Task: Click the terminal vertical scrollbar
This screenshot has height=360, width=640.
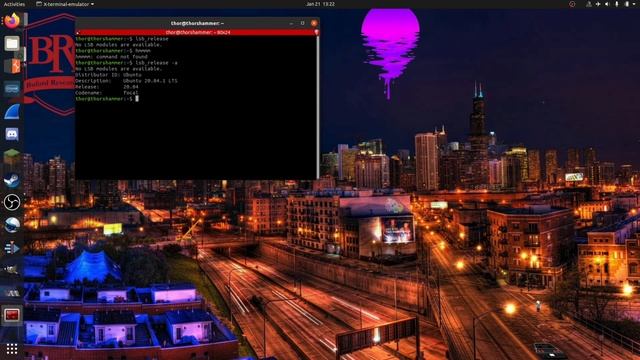Action: click(318, 106)
